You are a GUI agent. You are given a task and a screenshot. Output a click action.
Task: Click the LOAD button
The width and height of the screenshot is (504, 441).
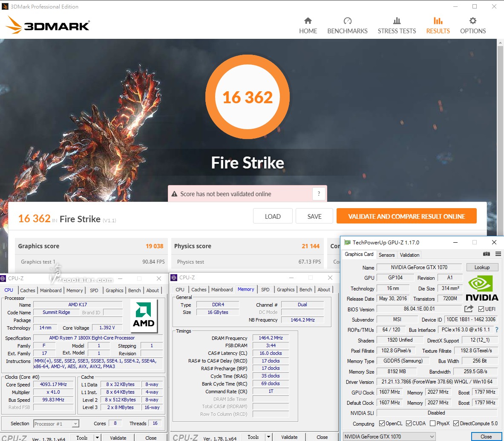pos(273,217)
